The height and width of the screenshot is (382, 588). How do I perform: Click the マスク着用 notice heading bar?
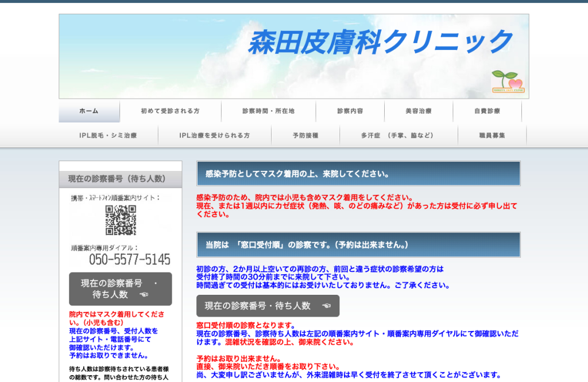pyautogui.click(x=358, y=174)
